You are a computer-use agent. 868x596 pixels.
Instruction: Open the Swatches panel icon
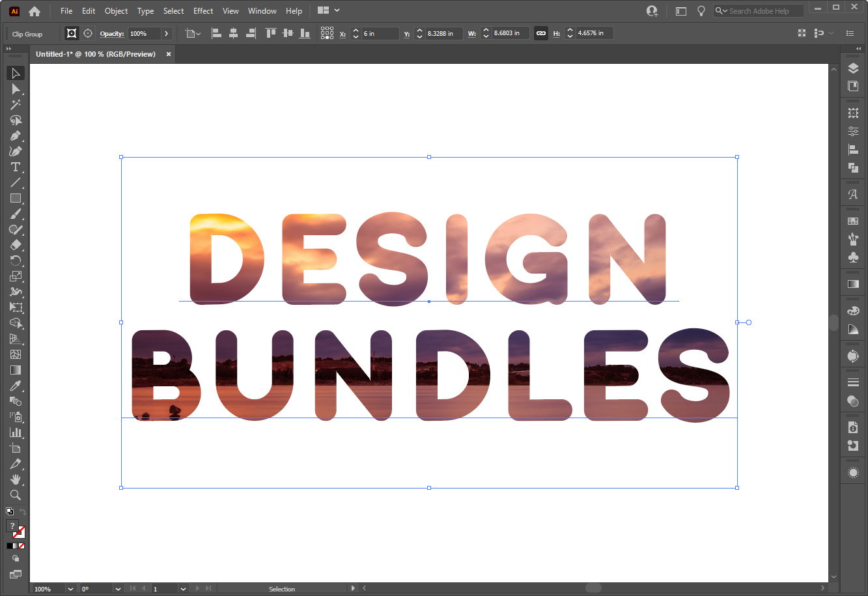(853, 221)
